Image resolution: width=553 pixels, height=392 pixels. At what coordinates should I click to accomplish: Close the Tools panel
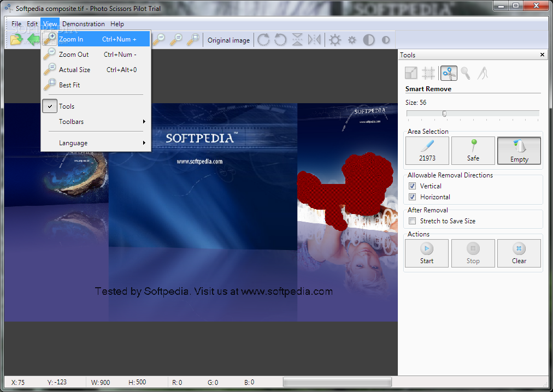543,55
